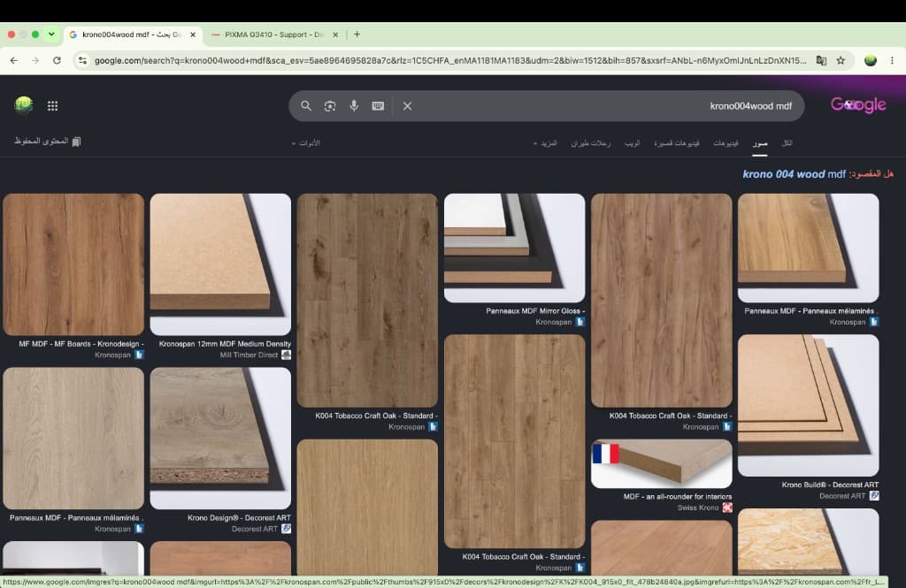Click the search magnifier icon
The height and width of the screenshot is (588, 906).
click(305, 106)
